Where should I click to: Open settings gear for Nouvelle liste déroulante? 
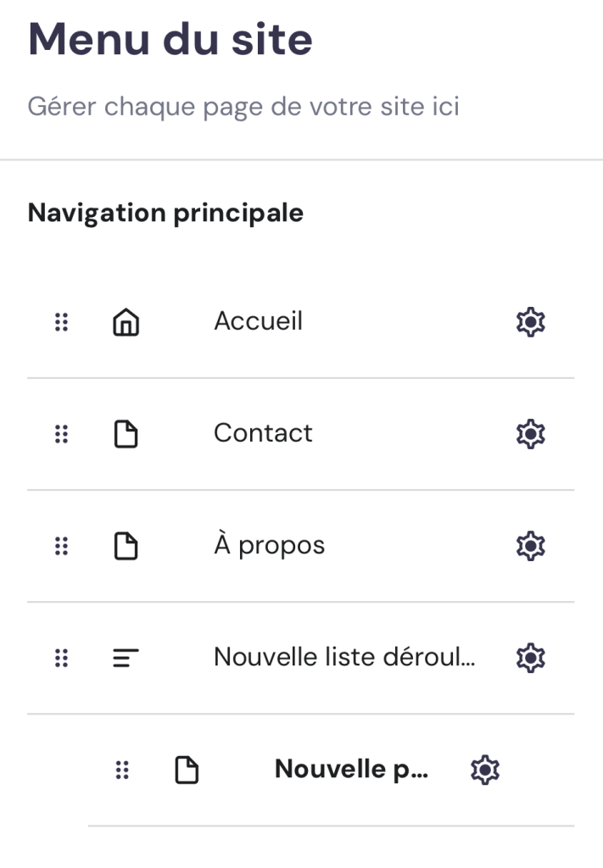pyautogui.click(x=531, y=657)
